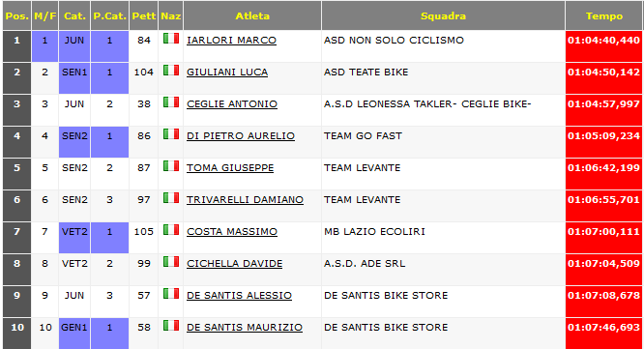Click the flag icon in Giuliani Luca's row
644x349 pixels.
(171, 71)
